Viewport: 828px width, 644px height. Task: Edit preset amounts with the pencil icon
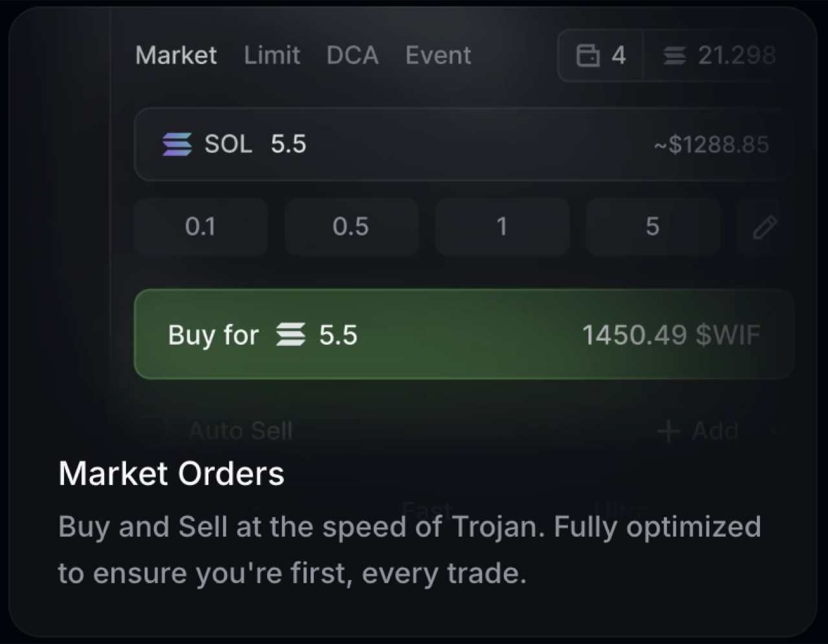click(x=764, y=227)
